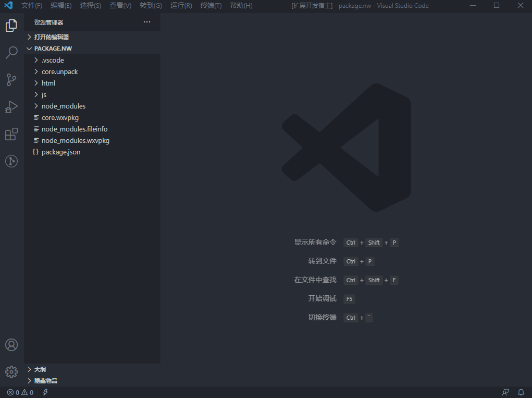Open the 终端 menu in the menu bar
532x398 pixels.
pyautogui.click(x=211, y=6)
